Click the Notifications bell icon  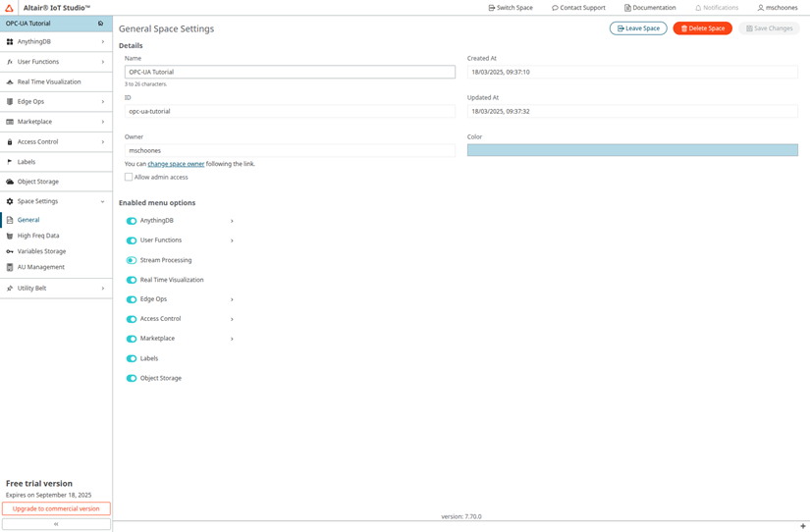coord(698,8)
